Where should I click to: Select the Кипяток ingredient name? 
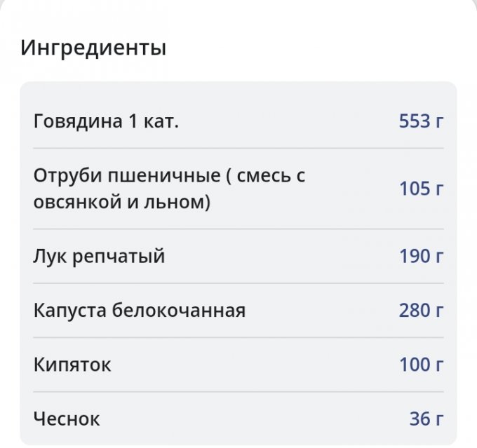click(x=72, y=365)
